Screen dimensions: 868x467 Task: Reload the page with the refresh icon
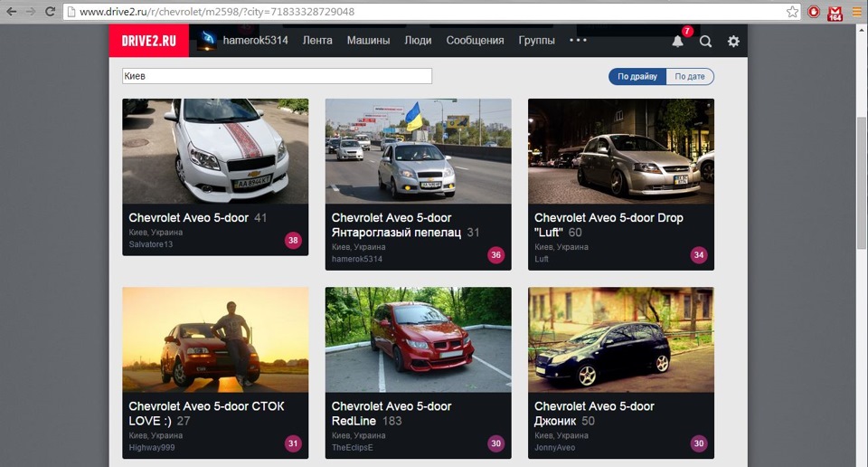pyautogui.click(x=50, y=11)
